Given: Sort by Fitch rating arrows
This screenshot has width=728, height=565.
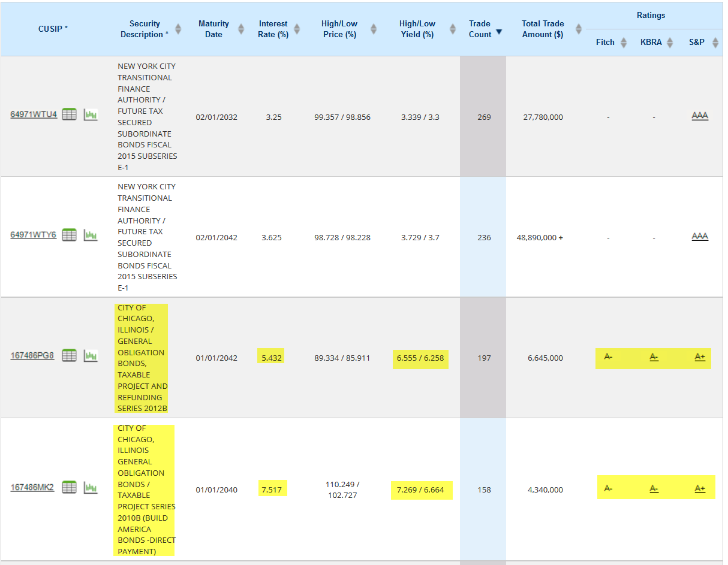Looking at the screenshot, I should click(x=624, y=43).
